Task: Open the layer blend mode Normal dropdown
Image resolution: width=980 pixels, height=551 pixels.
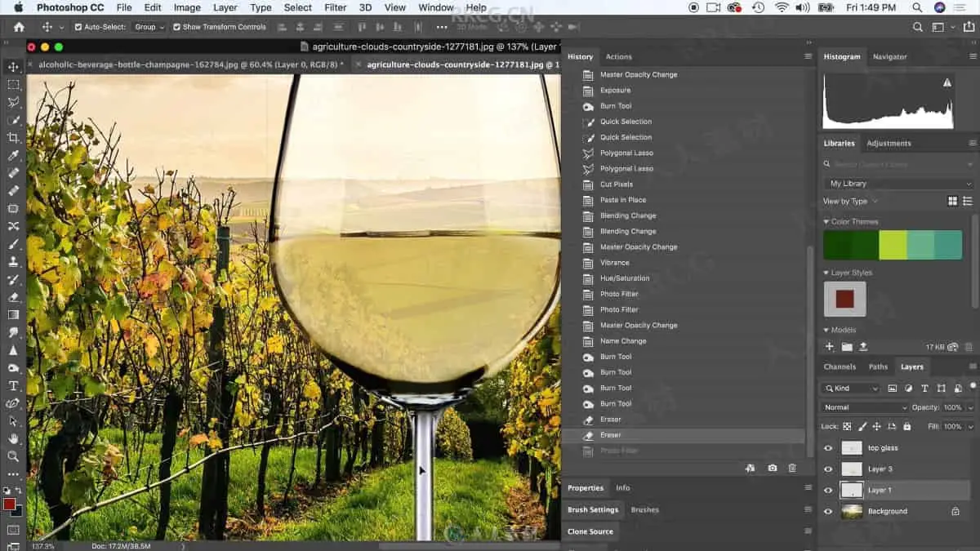Action: pos(865,407)
